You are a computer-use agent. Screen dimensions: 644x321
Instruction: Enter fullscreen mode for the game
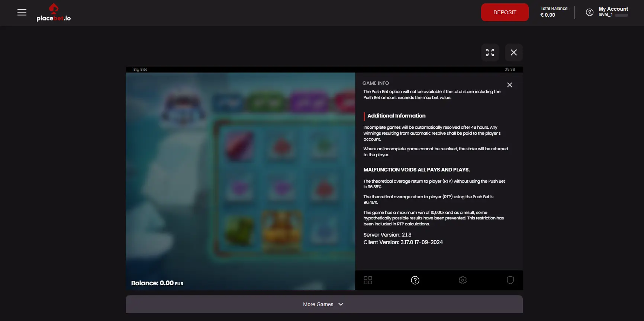[x=490, y=52]
